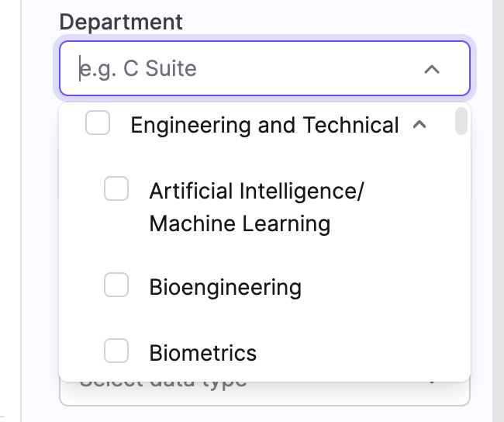
Task: Collapse the Engineering and Technical group chevron
Action: [420, 124]
